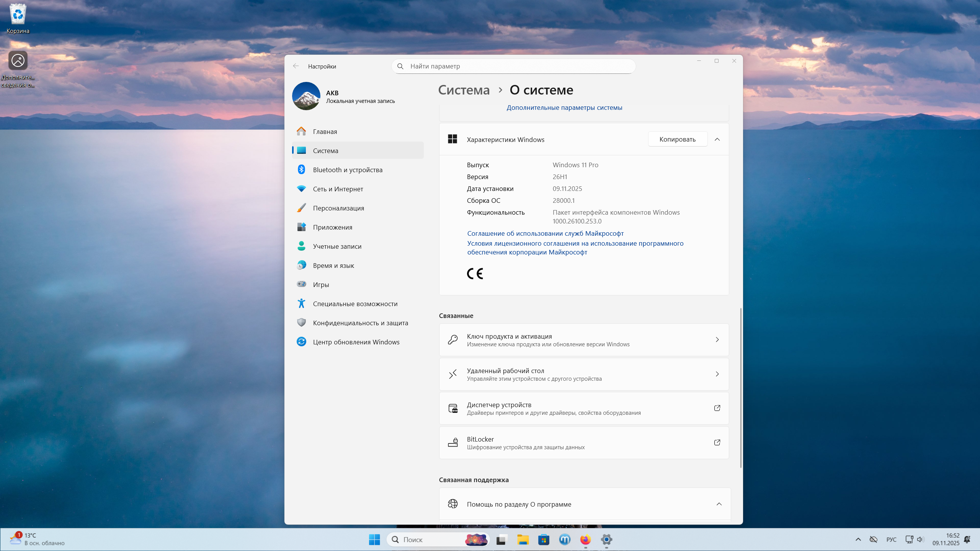Image resolution: width=980 pixels, height=551 pixels.
Task: Show hidden system tray icons
Action: point(858,540)
